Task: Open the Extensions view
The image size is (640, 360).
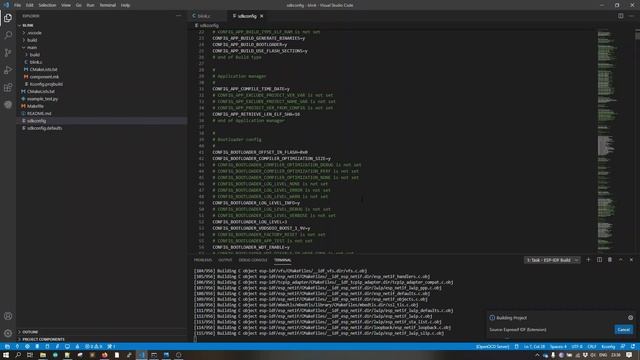Action: (8, 87)
